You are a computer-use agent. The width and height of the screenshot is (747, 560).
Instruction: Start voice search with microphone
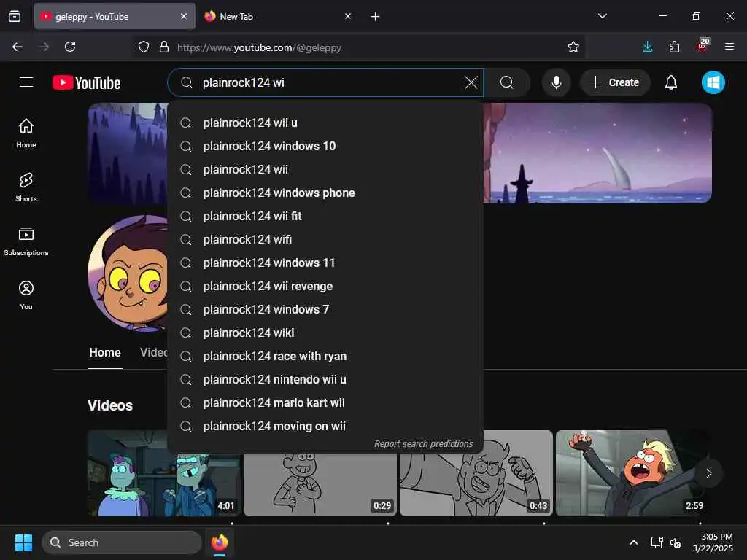tap(556, 82)
